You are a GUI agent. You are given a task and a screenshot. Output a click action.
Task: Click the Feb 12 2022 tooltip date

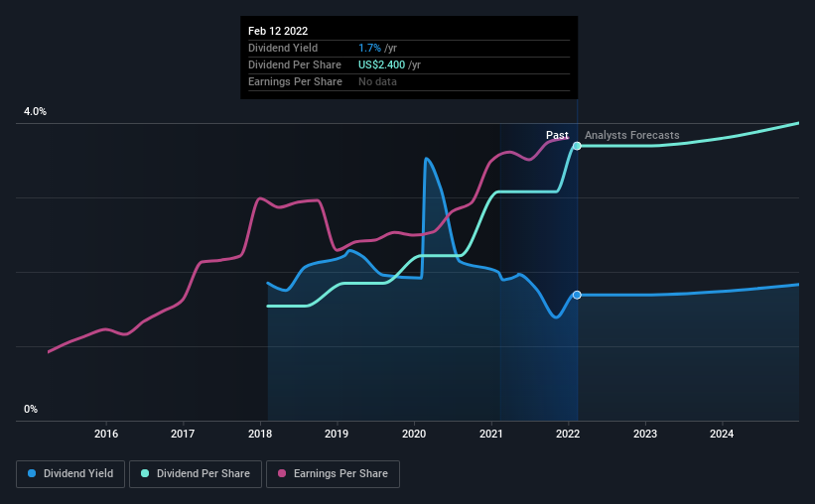pos(278,31)
